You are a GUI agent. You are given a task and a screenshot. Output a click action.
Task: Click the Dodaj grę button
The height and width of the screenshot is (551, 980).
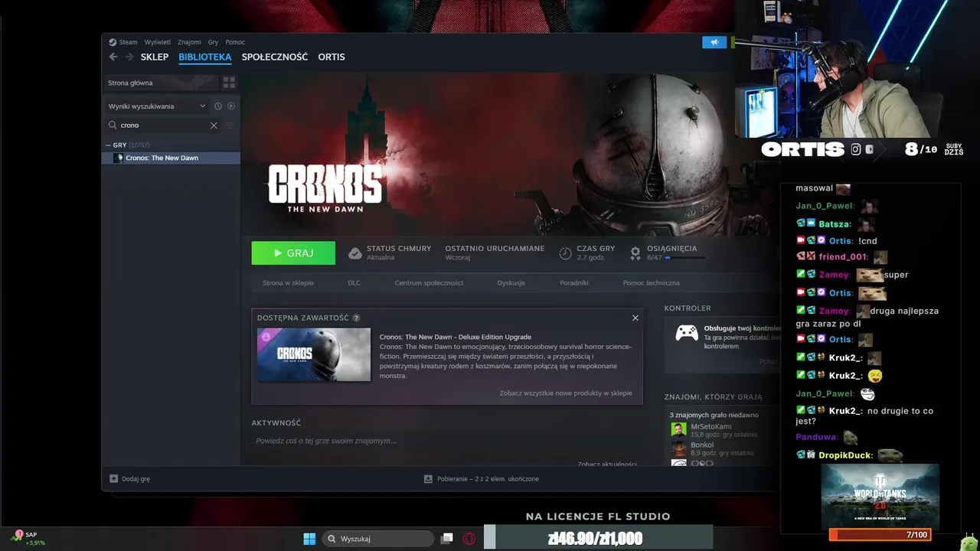[x=130, y=479]
